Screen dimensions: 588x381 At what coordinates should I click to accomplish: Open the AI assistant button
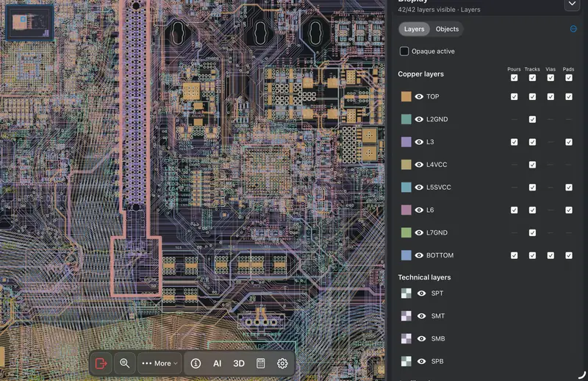point(217,363)
